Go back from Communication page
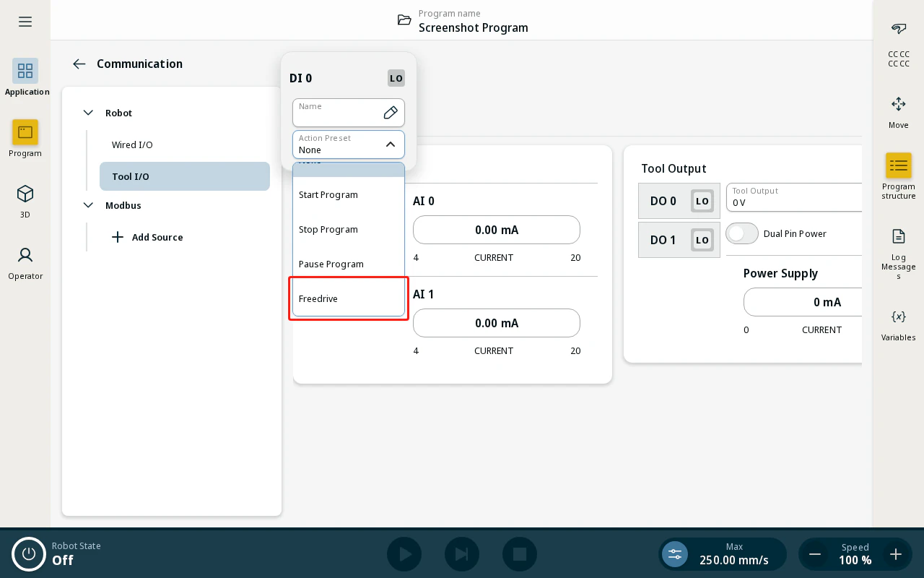 tap(79, 64)
